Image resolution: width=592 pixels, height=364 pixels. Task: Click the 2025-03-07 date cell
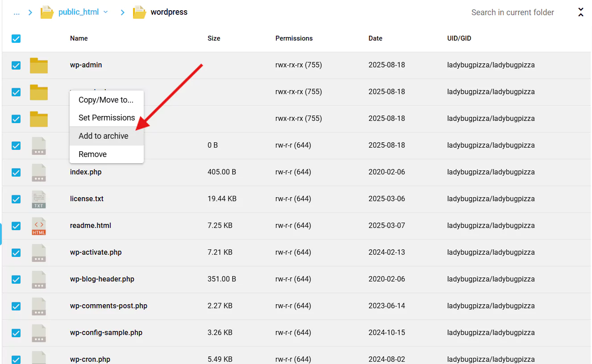[x=387, y=226]
